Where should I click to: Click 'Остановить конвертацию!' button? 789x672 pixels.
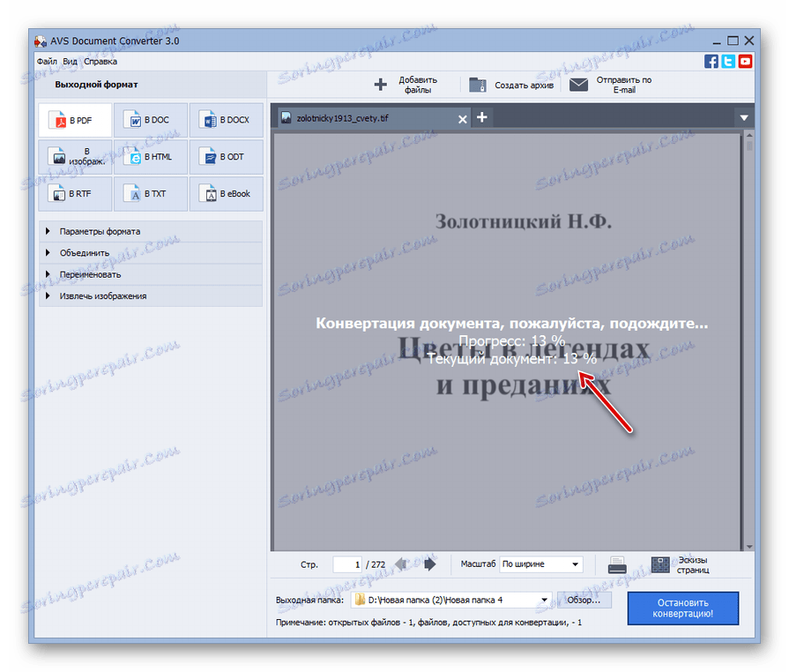(683, 609)
